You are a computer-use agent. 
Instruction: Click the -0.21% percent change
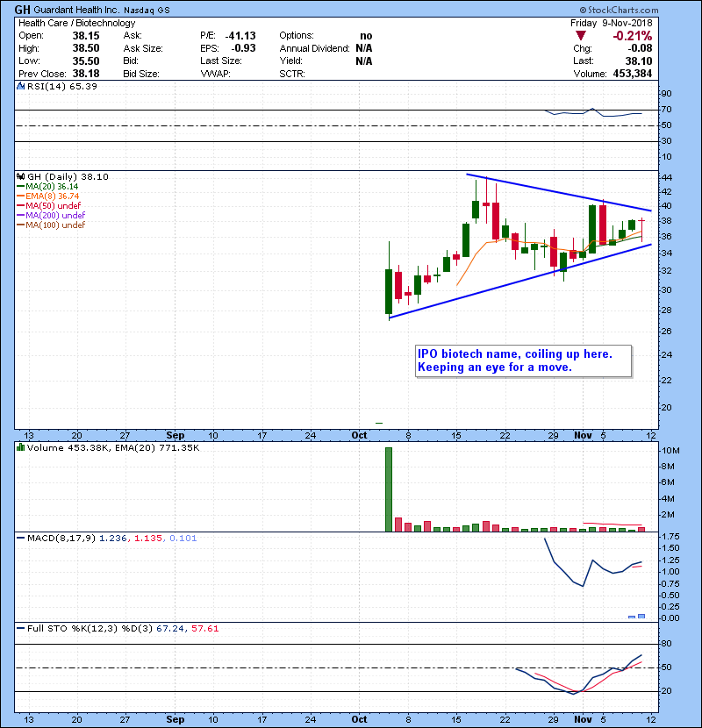pyautogui.click(x=633, y=36)
